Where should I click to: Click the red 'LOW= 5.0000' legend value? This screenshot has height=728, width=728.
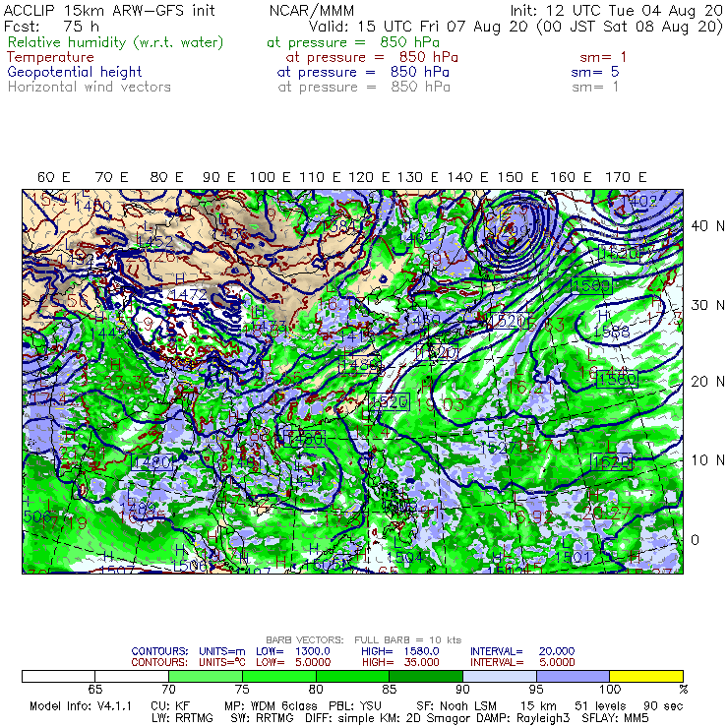[293, 662]
